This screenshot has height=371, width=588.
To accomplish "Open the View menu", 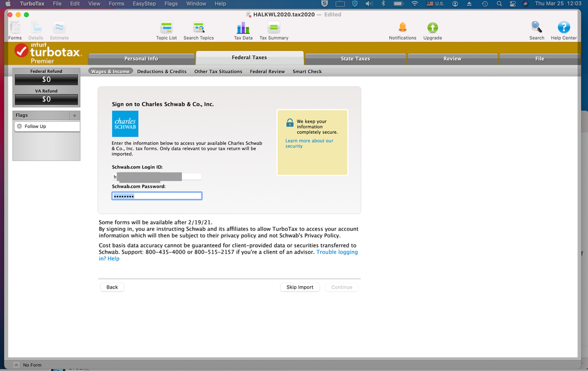I will tap(94, 4).
